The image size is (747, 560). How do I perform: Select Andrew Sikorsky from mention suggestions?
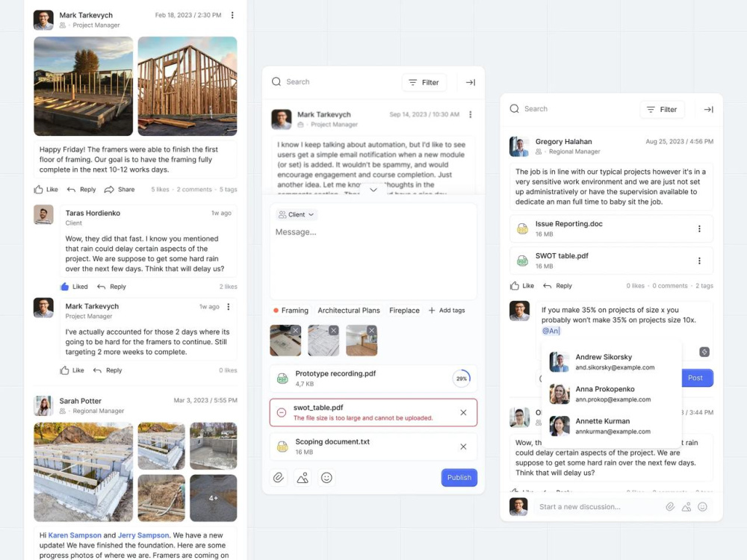point(612,362)
